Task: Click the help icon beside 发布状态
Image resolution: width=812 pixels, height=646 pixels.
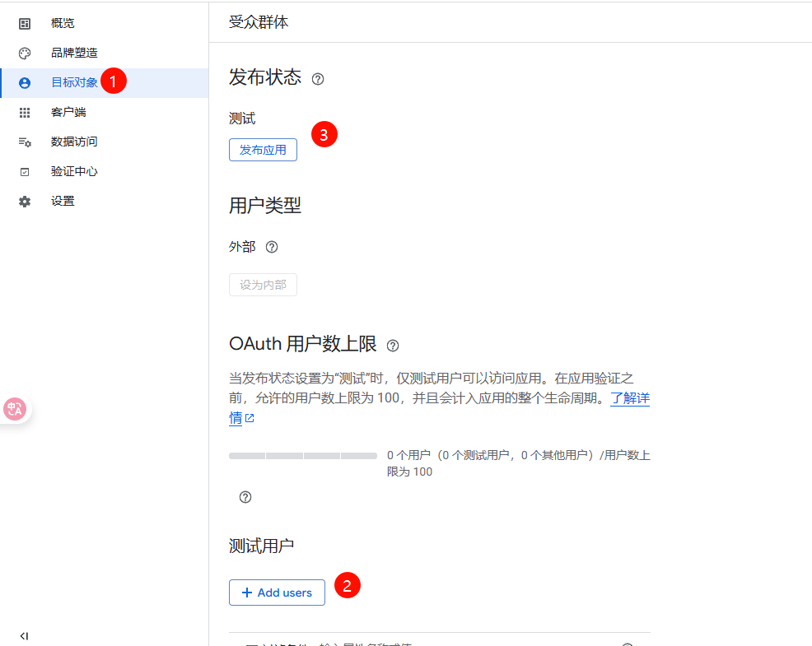Action: tap(318, 79)
